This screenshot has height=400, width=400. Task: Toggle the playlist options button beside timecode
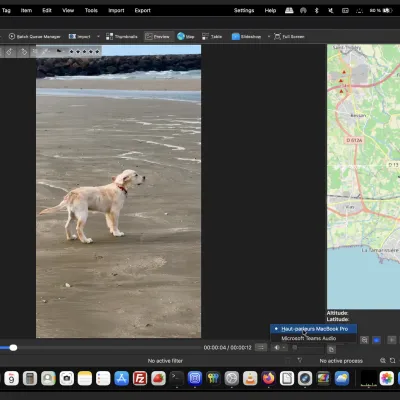261,348
